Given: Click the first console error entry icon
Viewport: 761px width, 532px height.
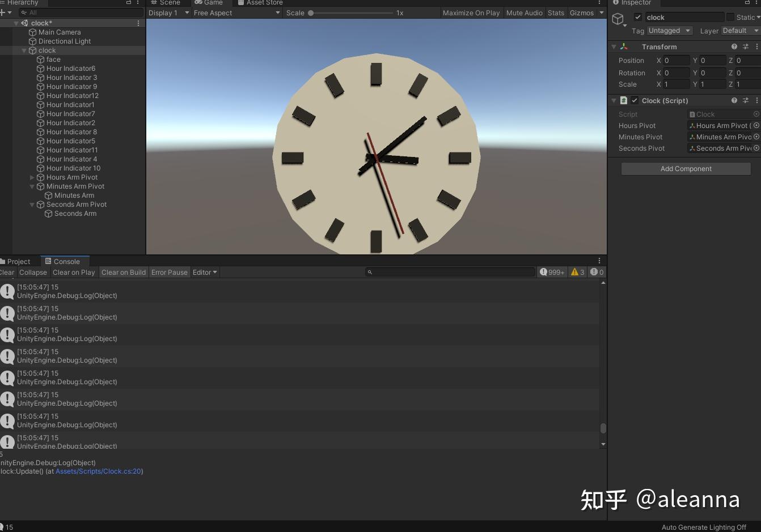Looking at the screenshot, I should (x=7, y=291).
